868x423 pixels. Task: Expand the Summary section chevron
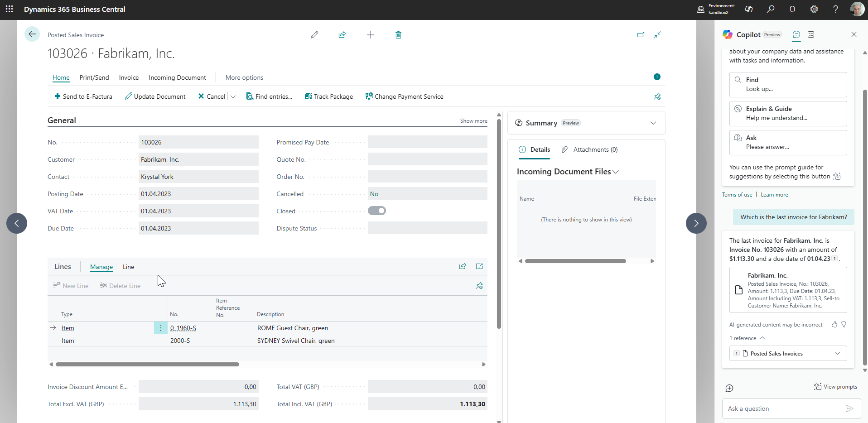(653, 123)
